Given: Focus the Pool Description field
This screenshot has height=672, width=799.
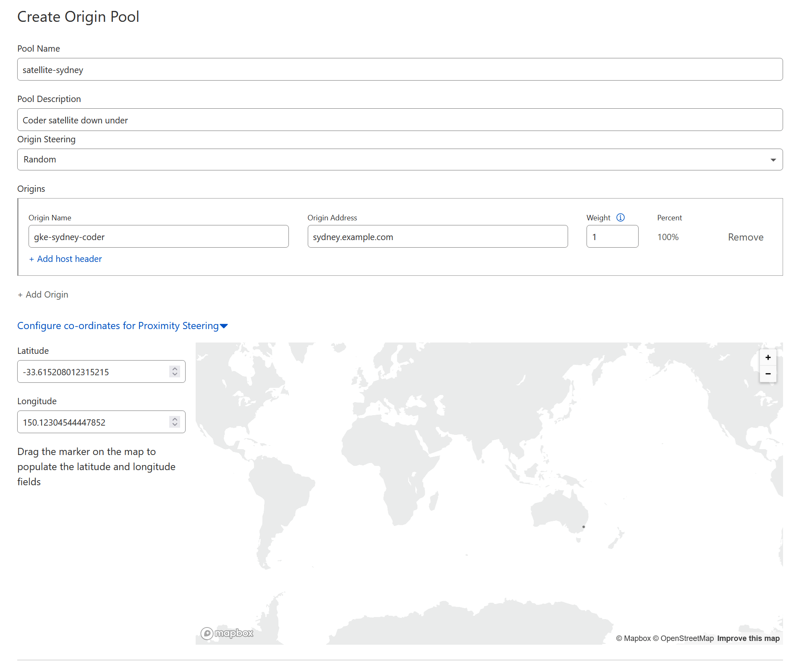Looking at the screenshot, I should click(399, 120).
